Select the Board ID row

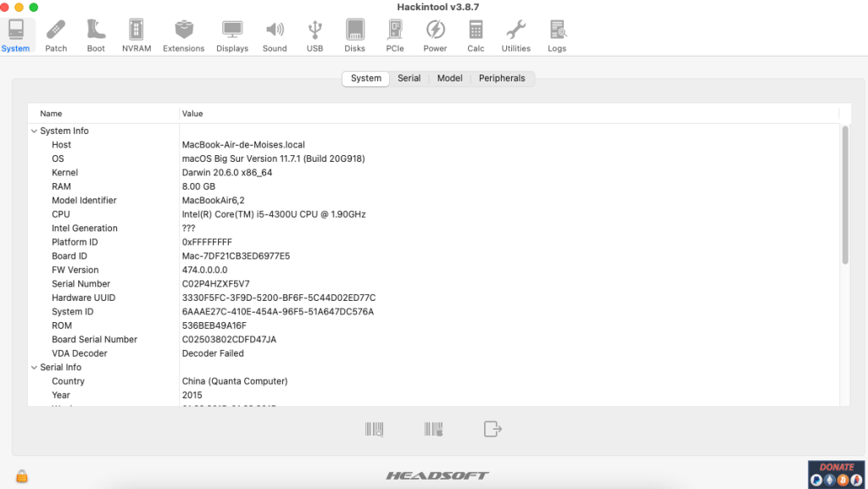433,256
